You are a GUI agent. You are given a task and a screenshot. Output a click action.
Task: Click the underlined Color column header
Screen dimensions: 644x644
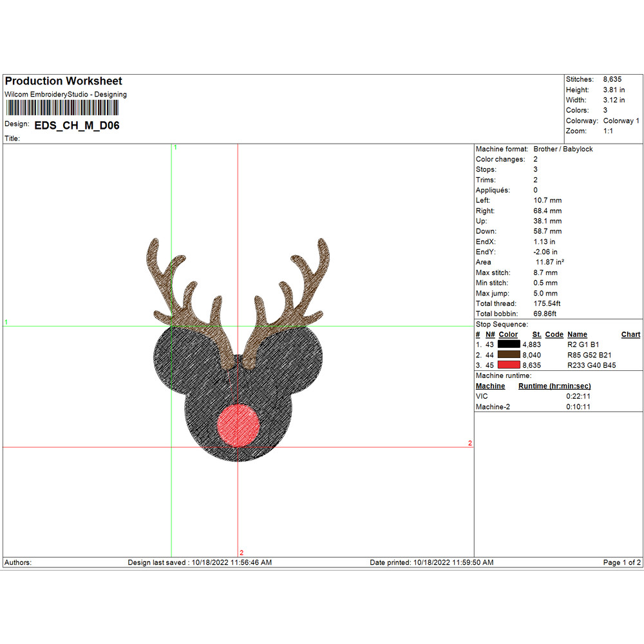(508, 334)
